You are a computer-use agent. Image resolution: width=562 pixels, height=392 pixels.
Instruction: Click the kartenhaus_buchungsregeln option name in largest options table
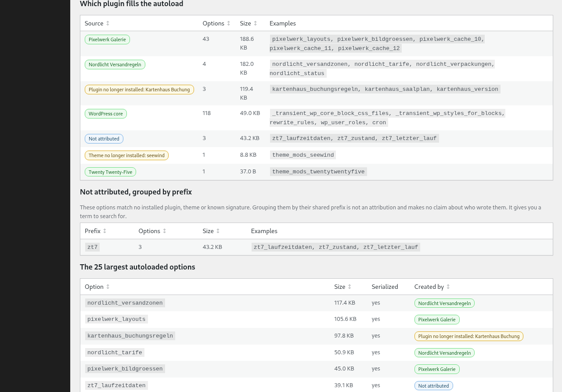point(130,336)
